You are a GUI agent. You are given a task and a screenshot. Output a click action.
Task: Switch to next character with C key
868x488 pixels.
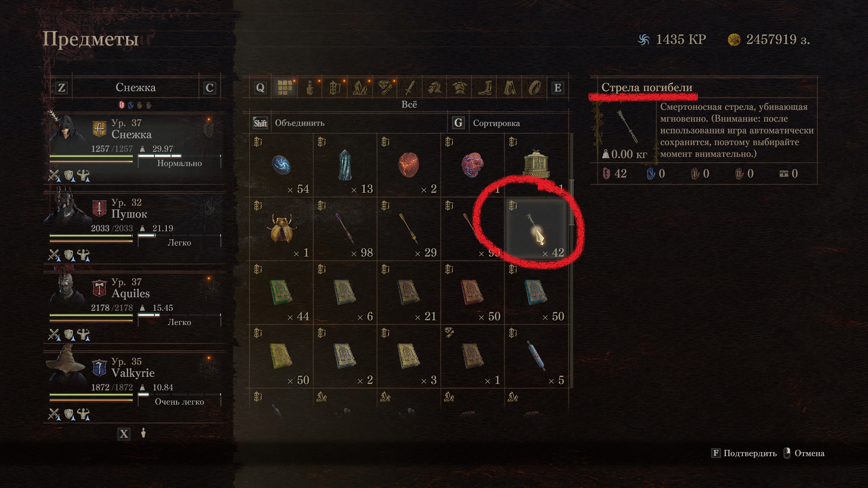(209, 88)
